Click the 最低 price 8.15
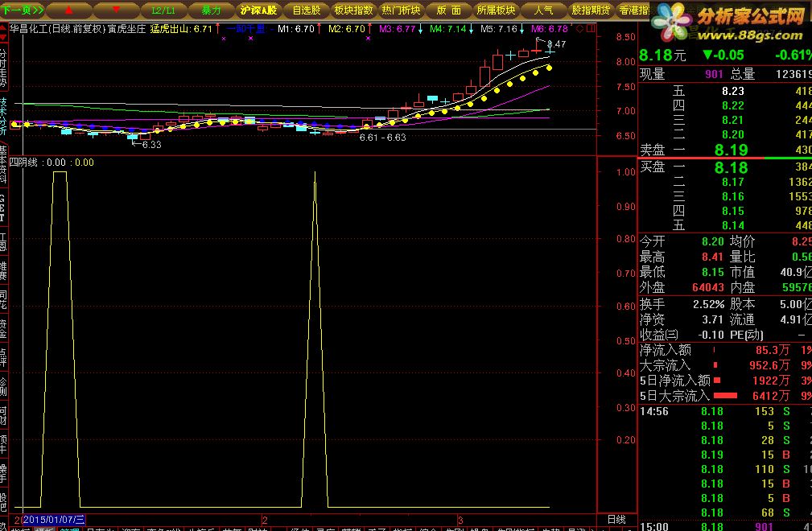 click(x=712, y=272)
